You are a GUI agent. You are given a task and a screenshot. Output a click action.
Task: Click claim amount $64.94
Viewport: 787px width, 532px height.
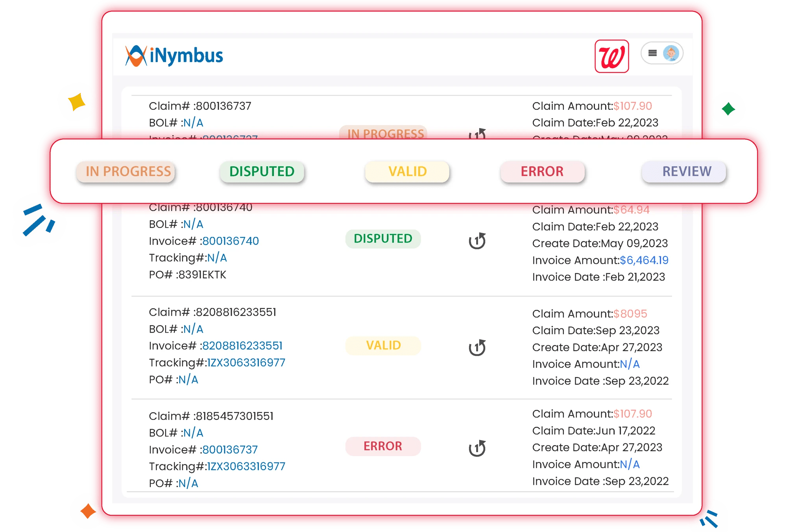coord(631,210)
